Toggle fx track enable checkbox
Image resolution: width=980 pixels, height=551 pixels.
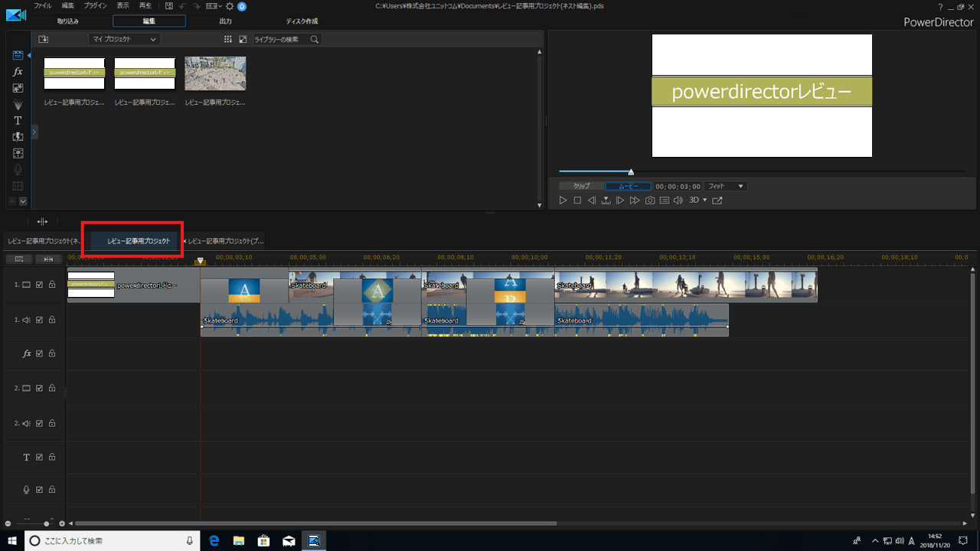click(39, 354)
